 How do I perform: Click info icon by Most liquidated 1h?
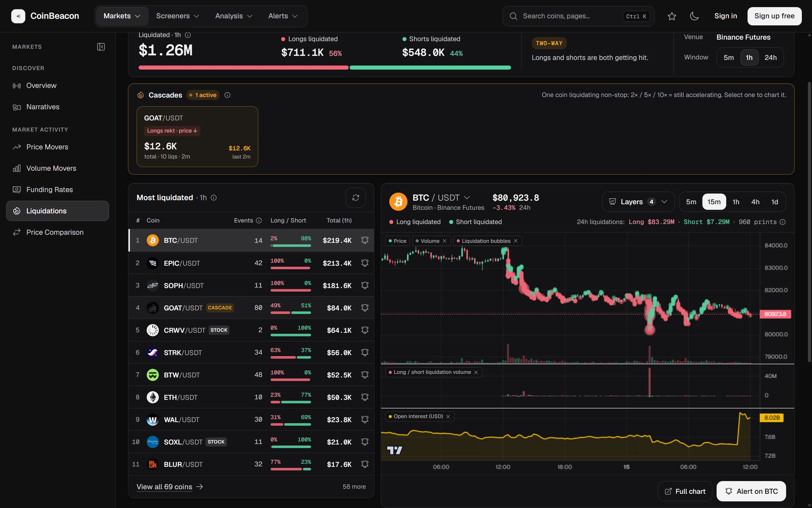click(213, 198)
